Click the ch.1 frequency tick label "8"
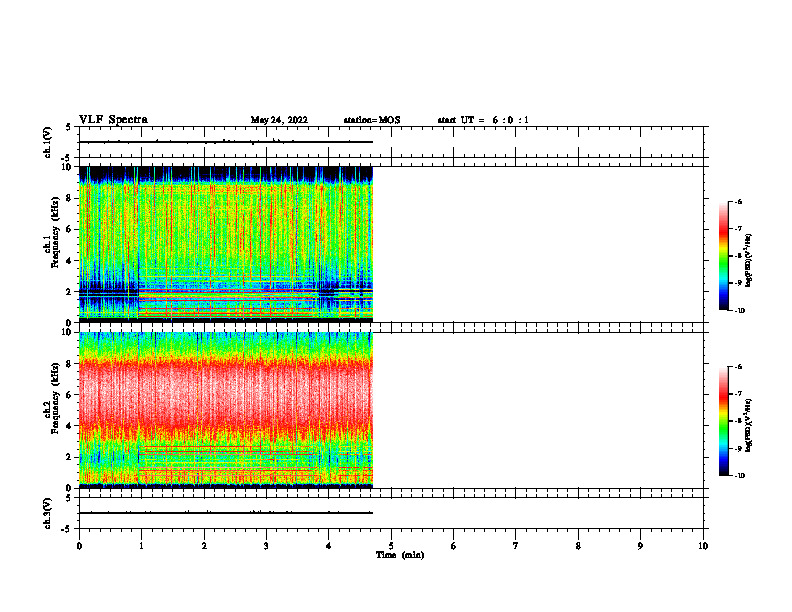This screenshot has width=792, height=612. pyautogui.click(x=69, y=198)
